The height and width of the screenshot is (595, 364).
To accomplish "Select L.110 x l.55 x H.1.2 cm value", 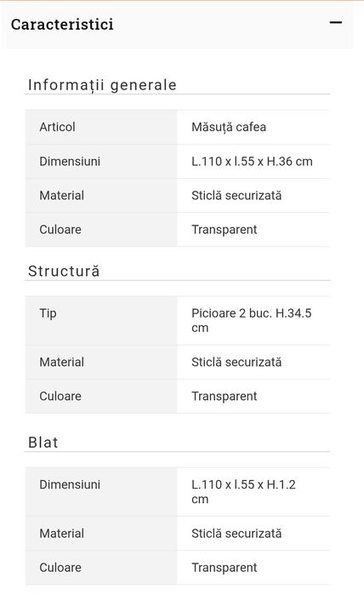I will tap(243, 491).
